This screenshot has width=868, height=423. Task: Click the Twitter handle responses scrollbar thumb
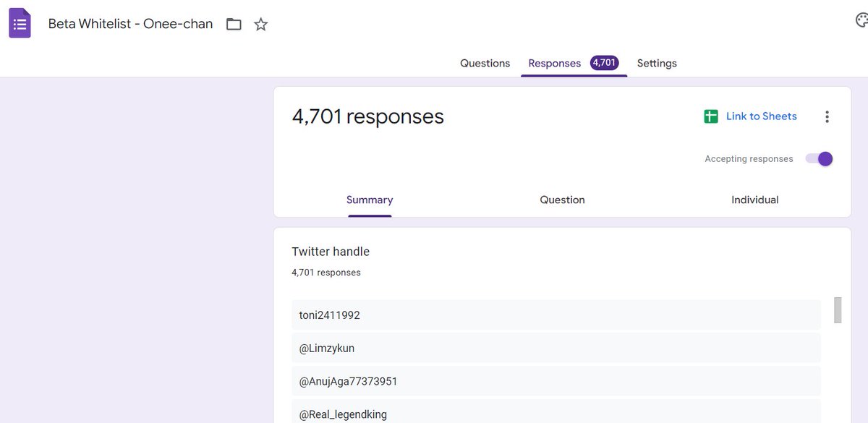838,310
